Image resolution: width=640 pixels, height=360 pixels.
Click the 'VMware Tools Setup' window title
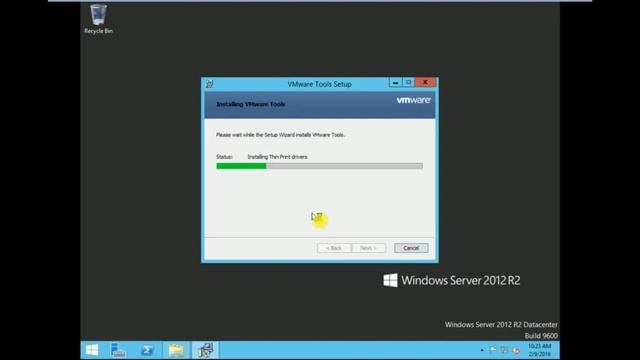(x=319, y=84)
